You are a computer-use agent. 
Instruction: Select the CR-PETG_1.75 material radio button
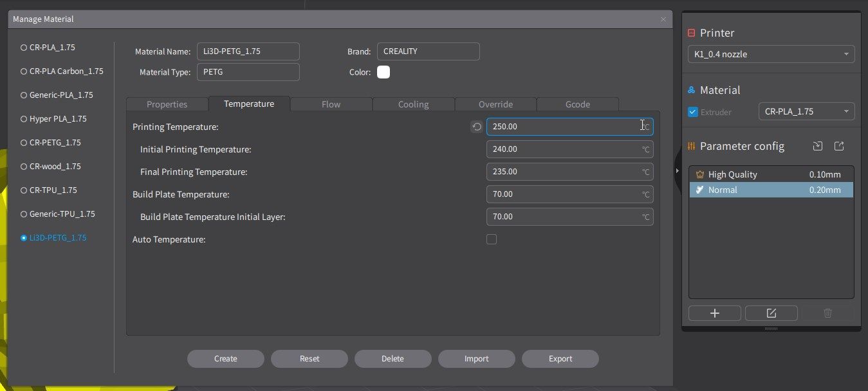pyautogui.click(x=24, y=143)
